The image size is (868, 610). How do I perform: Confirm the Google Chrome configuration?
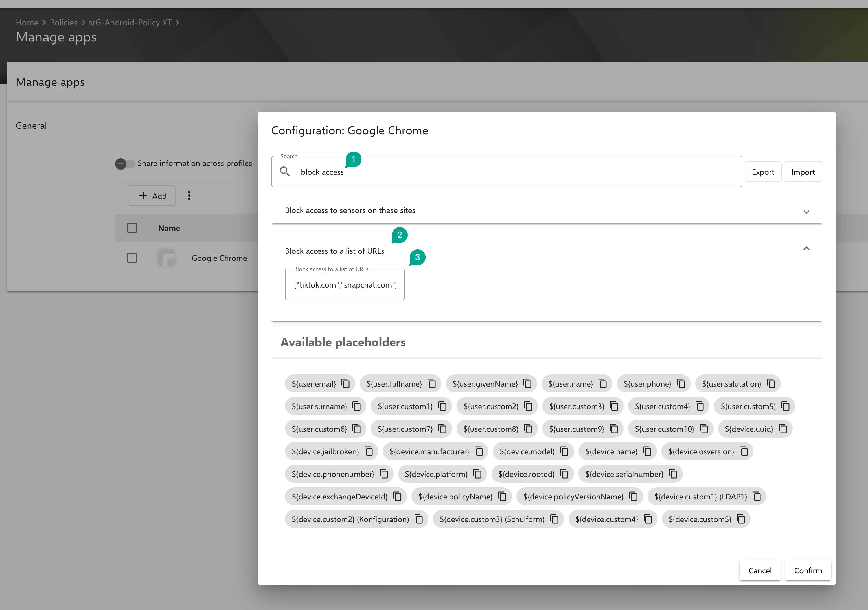coord(808,570)
